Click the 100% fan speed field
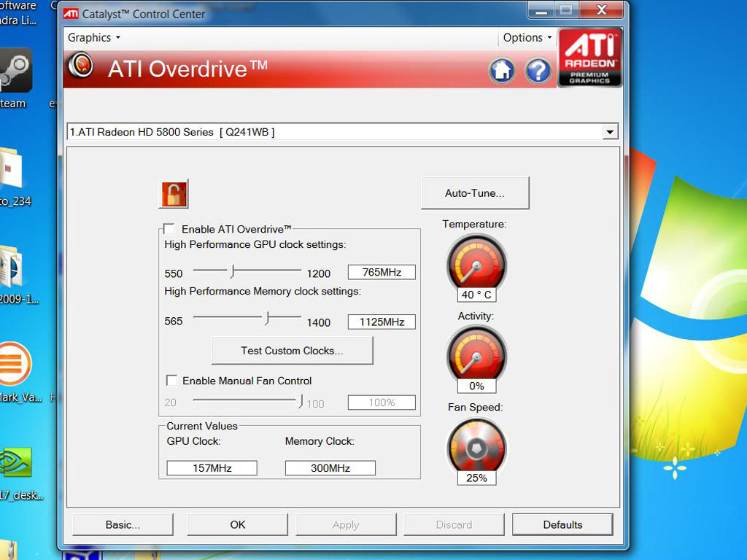Image resolution: width=747 pixels, height=560 pixels. 382,402
